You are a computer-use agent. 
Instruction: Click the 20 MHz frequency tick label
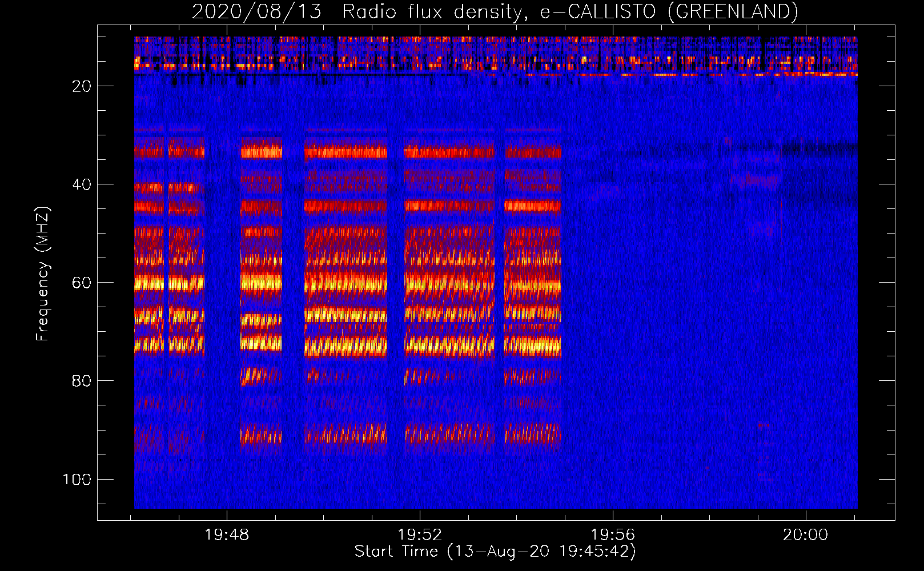(x=82, y=86)
